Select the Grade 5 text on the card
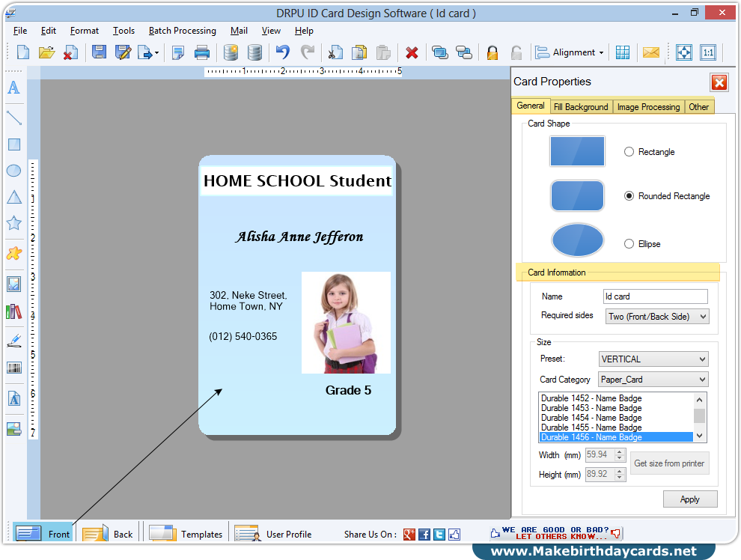 (348, 390)
